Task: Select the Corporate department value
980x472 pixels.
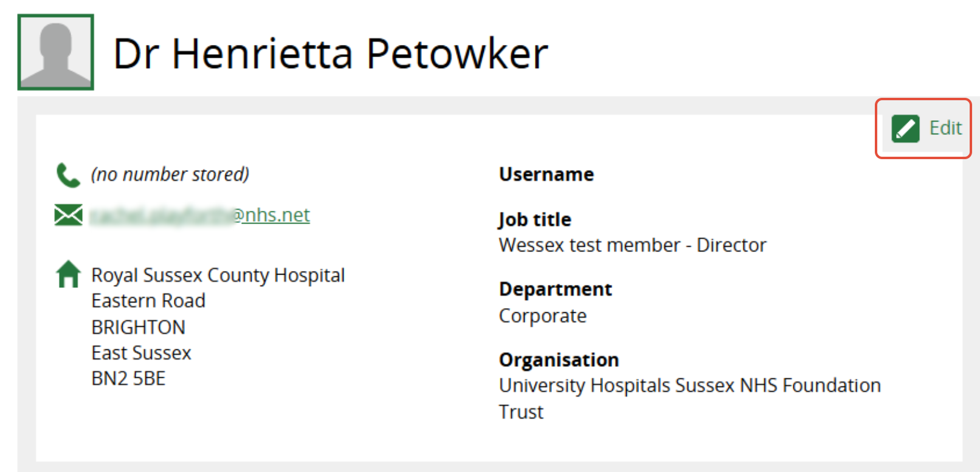Action: point(542,316)
